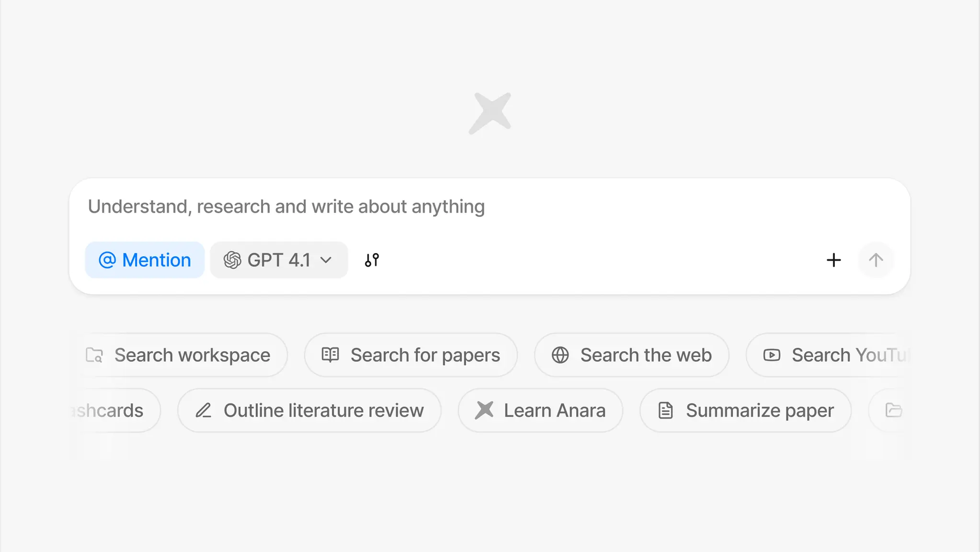This screenshot has width=980, height=552.
Task: Select the Search the web chip
Action: (632, 355)
